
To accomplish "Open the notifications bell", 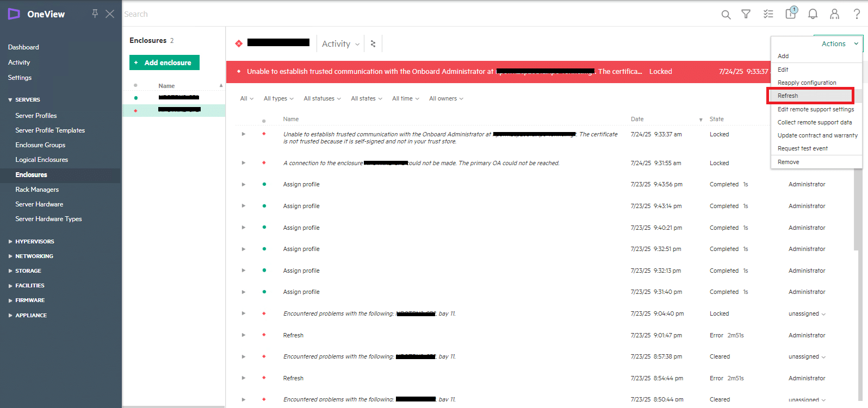I will tap(813, 14).
